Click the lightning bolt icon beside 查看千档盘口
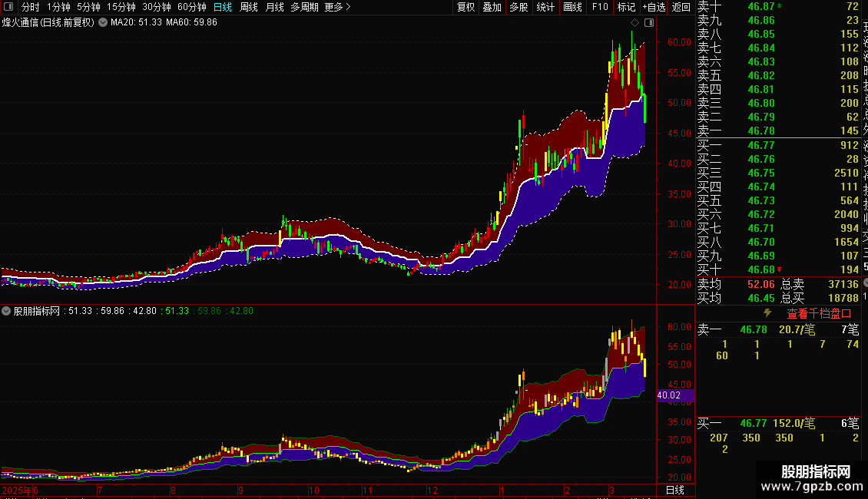Image resolution: width=868 pixels, height=499 pixels. (x=767, y=312)
